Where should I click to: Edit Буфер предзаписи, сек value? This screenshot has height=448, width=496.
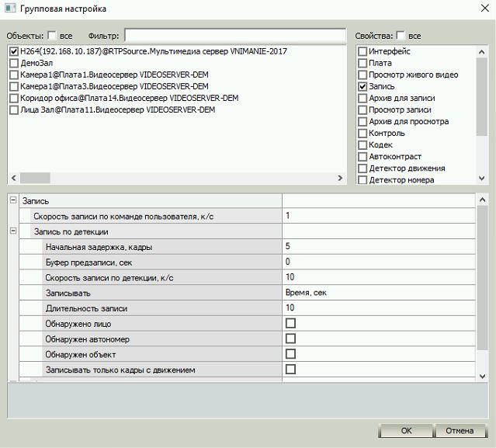click(379, 262)
